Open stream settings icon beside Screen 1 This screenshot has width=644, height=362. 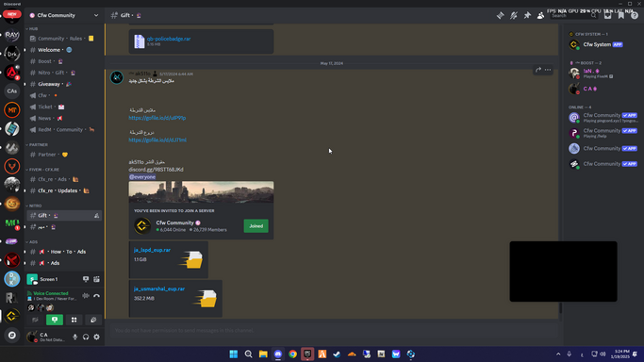(x=96, y=279)
